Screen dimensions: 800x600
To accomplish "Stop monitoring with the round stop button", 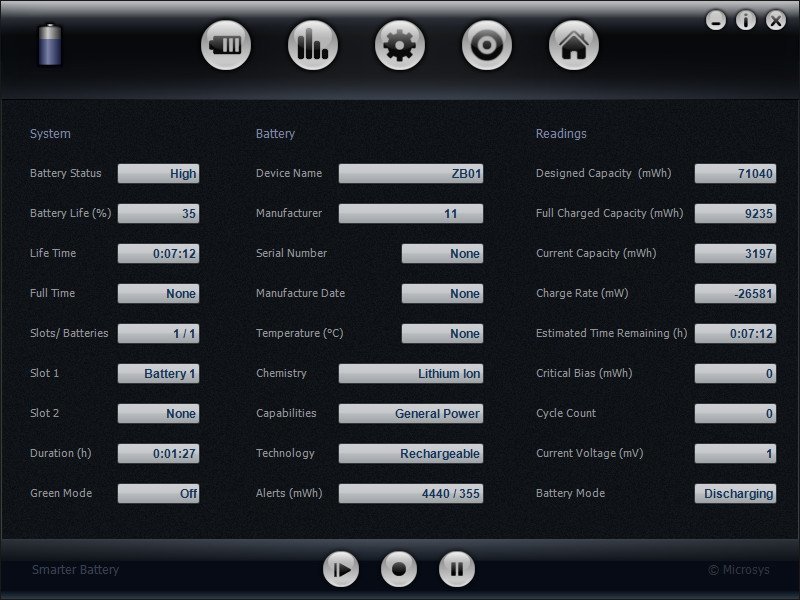I will pyautogui.click(x=398, y=569).
